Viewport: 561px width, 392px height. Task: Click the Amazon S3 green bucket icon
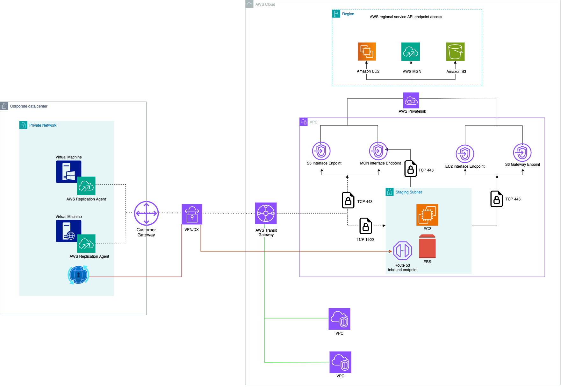pos(455,52)
